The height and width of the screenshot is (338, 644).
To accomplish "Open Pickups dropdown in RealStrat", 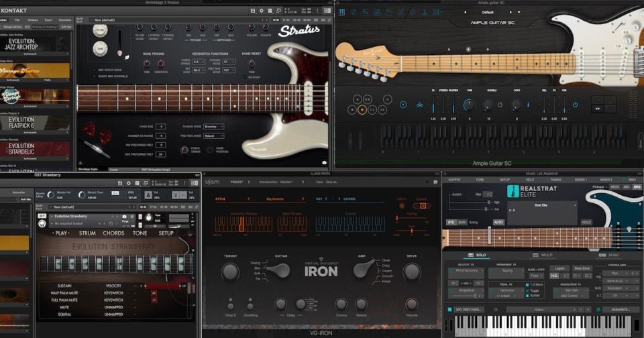I will [600, 187].
